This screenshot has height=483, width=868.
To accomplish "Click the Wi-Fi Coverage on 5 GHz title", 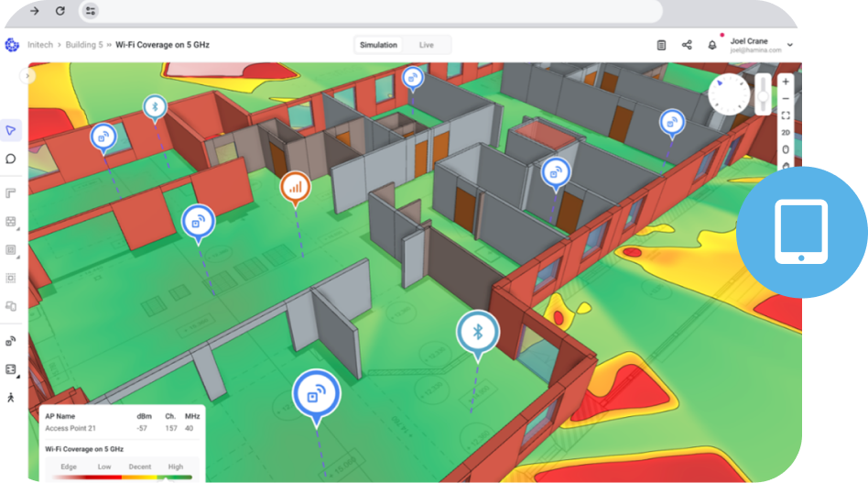I will click(162, 45).
